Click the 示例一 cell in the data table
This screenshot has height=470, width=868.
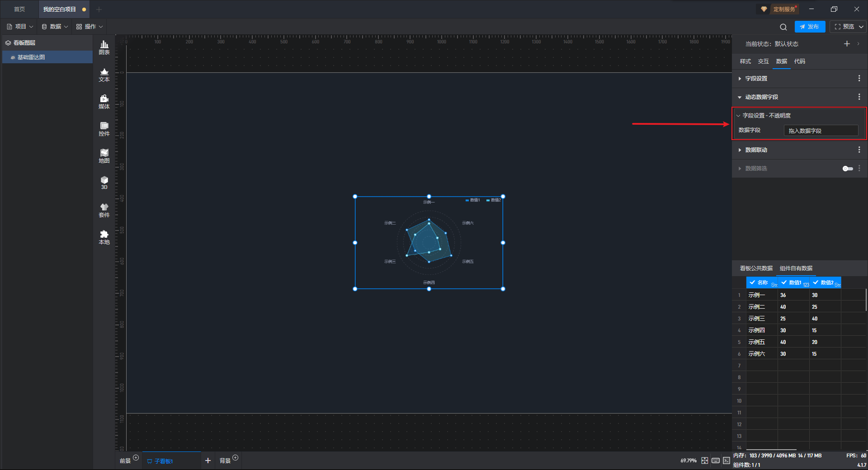762,295
